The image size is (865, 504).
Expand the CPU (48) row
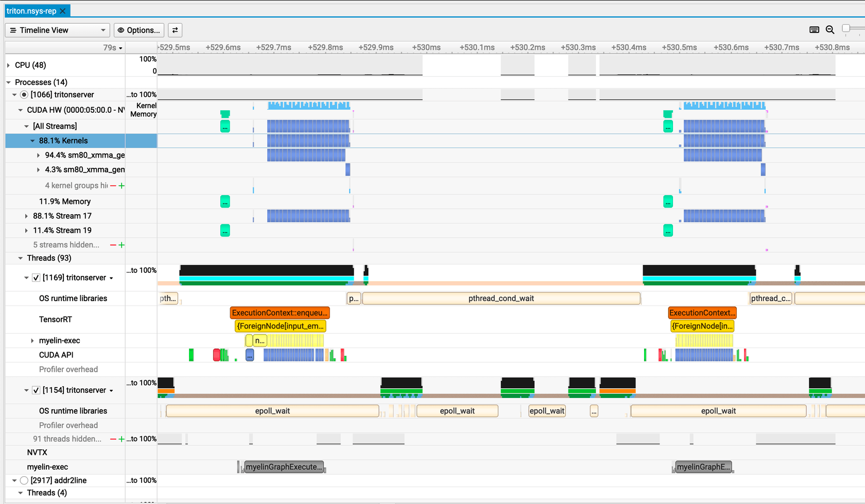(7, 65)
